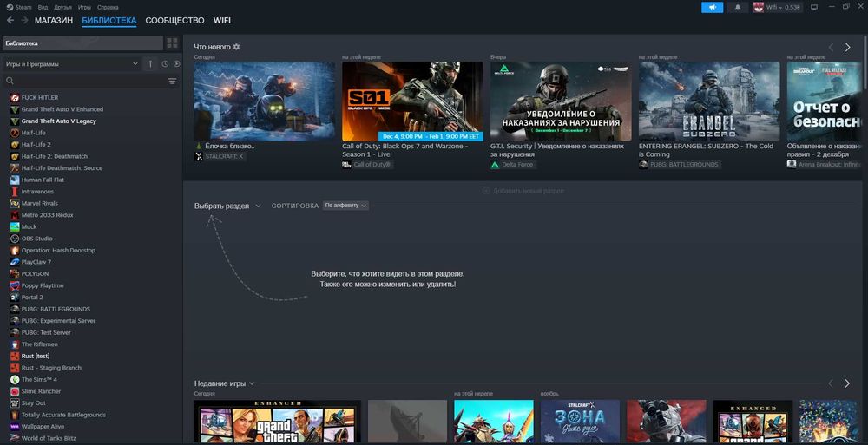868x445 pixels.
Task: Go forward with the right navigation arrow
Action: (x=24, y=21)
